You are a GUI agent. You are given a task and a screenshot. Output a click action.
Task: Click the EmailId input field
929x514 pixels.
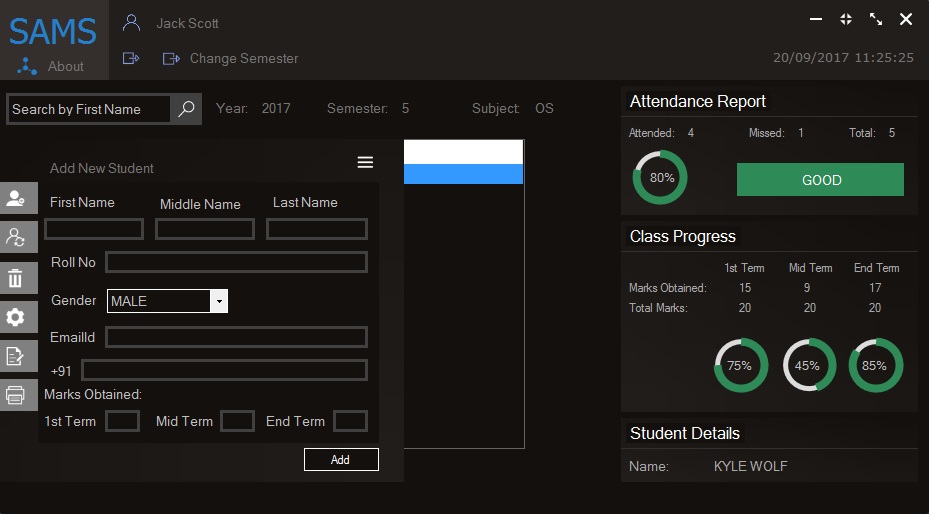pyautogui.click(x=236, y=337)
